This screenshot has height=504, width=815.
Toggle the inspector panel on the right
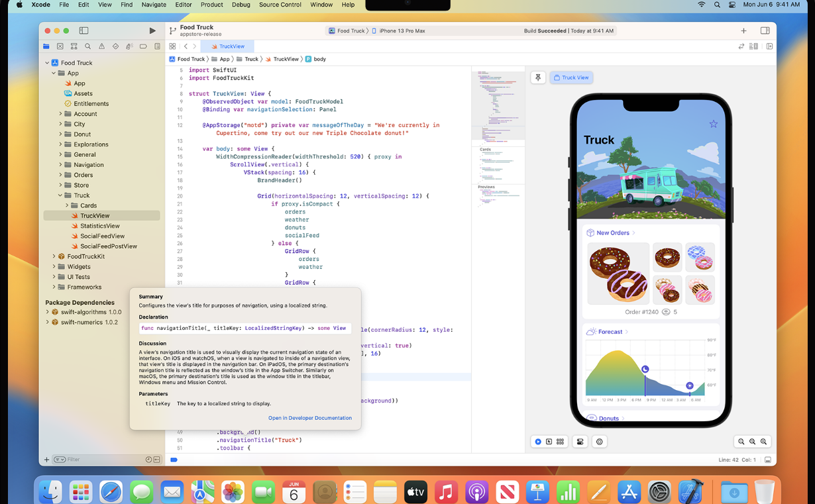[765, 30]
